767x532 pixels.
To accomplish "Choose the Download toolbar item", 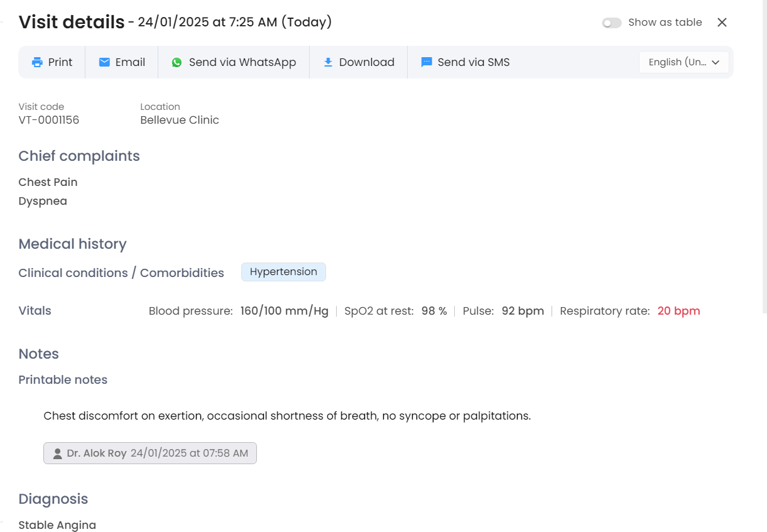I will [x=366, y=62].
